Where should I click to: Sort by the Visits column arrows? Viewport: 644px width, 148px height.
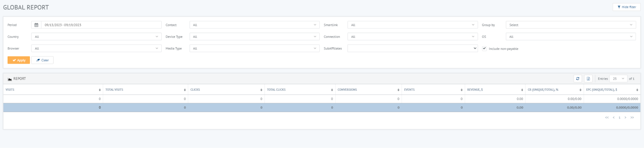tap(100, 90)
